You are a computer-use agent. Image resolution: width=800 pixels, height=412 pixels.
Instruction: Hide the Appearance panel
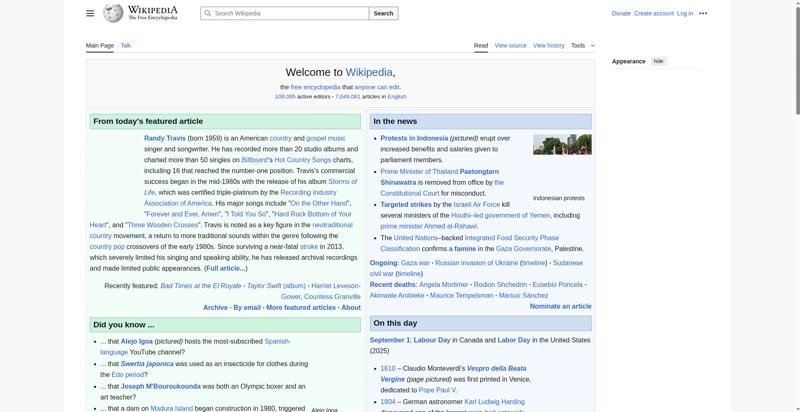(x=659, y=61)
